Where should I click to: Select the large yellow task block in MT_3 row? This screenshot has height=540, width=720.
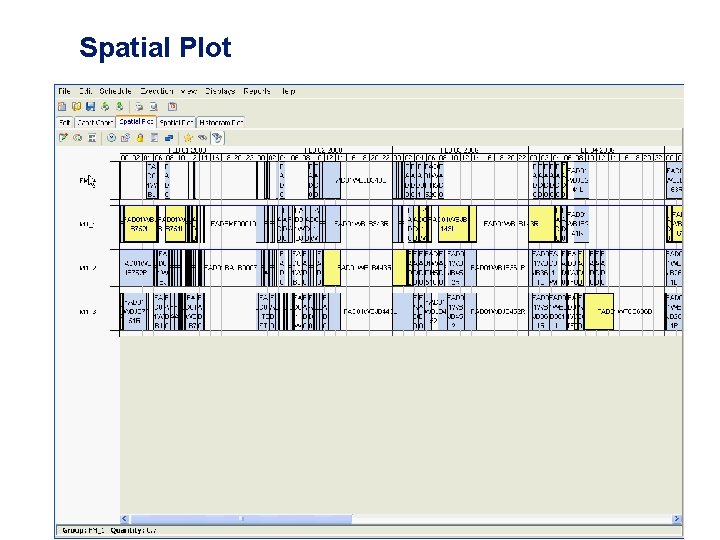[599, 311]
